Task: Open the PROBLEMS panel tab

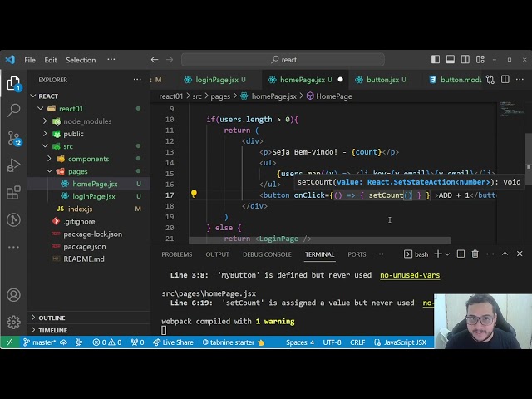Action: [x=177, y=254]
